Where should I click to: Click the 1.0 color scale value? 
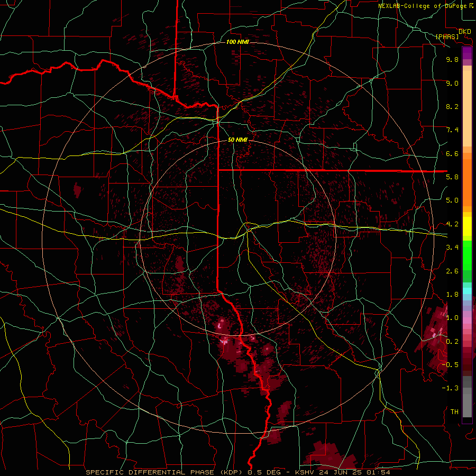(452, 318)
